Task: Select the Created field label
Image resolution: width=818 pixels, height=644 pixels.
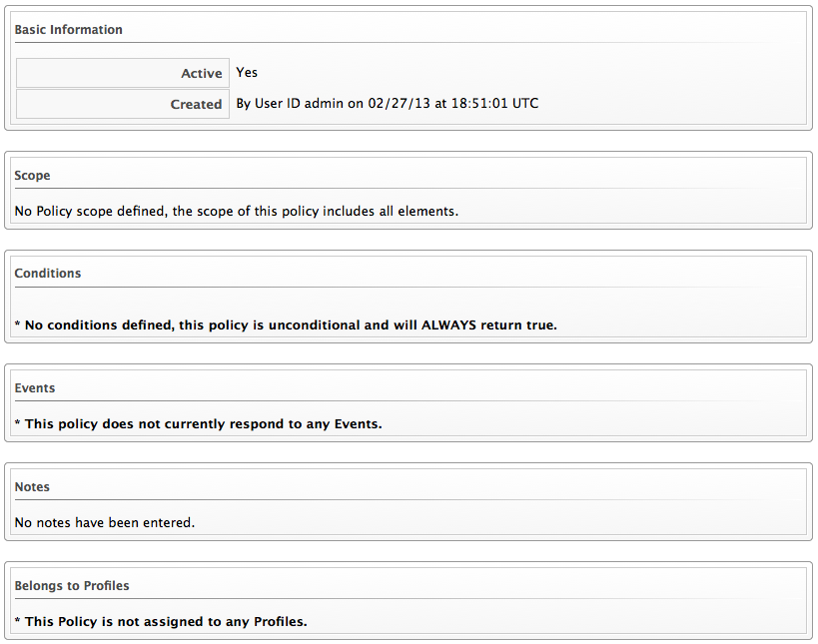Action: 196,104
